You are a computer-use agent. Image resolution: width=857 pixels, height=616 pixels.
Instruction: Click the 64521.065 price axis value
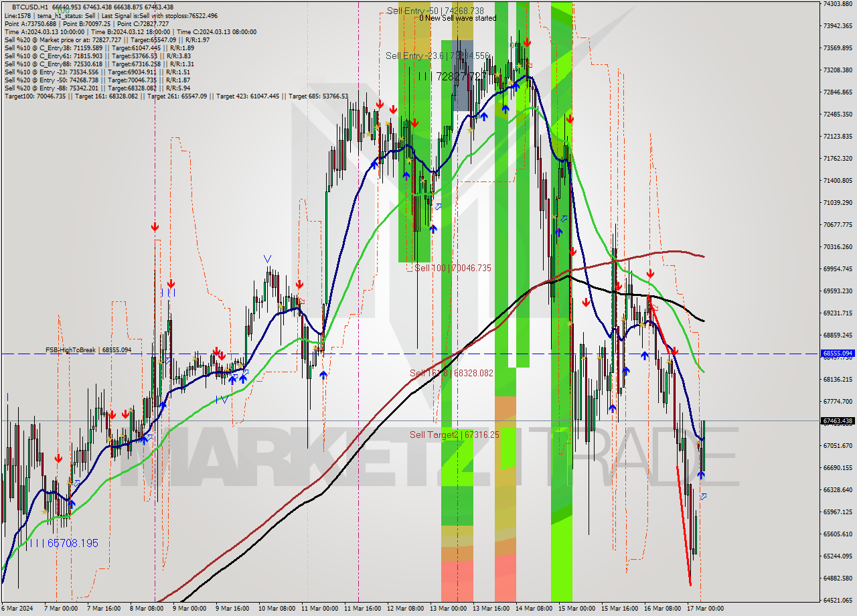click(x=838, y=600)
